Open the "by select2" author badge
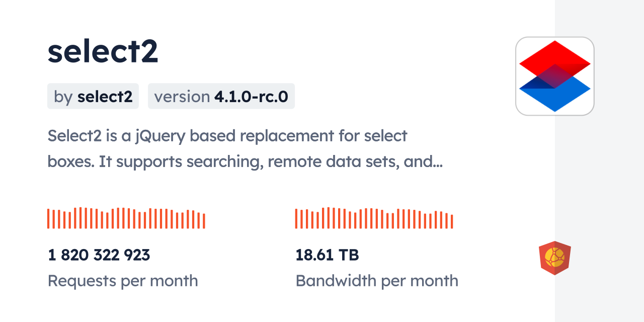 tap(93, 97)
